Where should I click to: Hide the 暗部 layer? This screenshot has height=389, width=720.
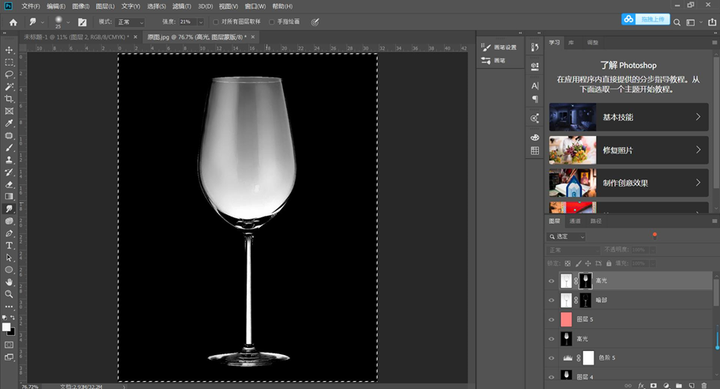coord(551,300)
